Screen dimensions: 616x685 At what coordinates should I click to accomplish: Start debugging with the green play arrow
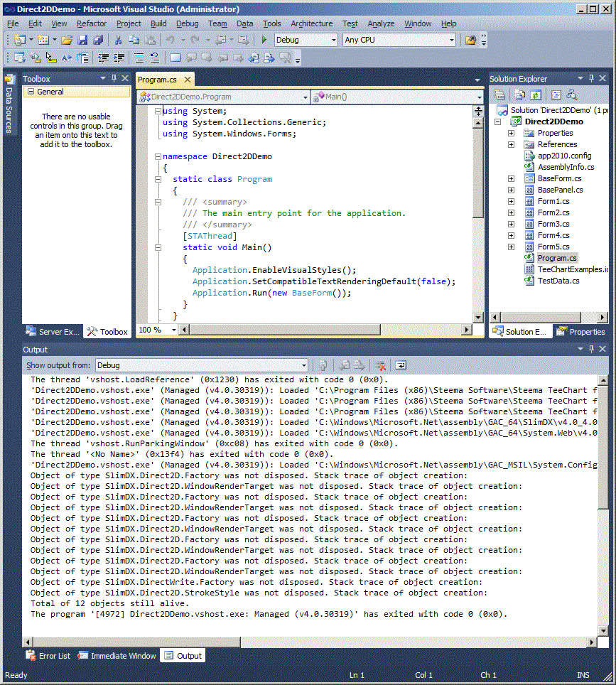[264, 41]
